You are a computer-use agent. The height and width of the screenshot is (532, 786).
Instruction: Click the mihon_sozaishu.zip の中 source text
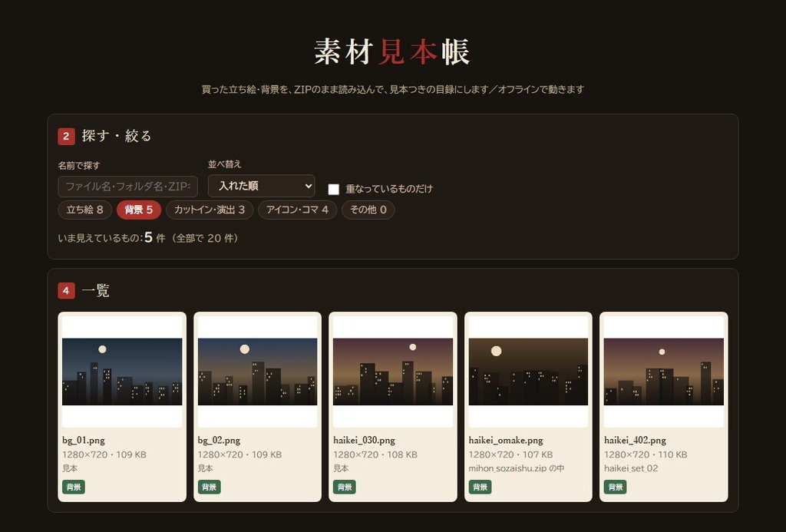(x=517, y=468)
